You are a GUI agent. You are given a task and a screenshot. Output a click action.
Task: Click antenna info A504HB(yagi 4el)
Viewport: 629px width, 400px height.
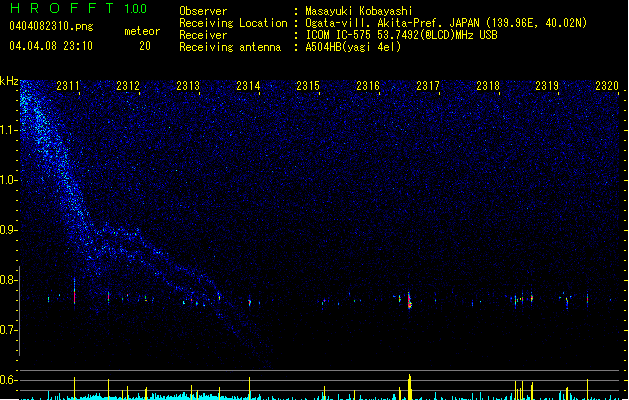(x=353, y=47)
